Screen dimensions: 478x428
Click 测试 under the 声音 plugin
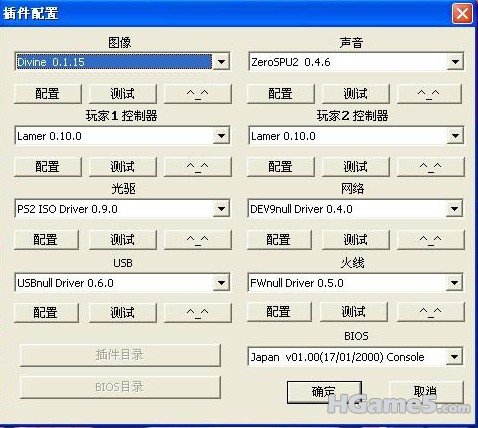click(x=355, y=94)
